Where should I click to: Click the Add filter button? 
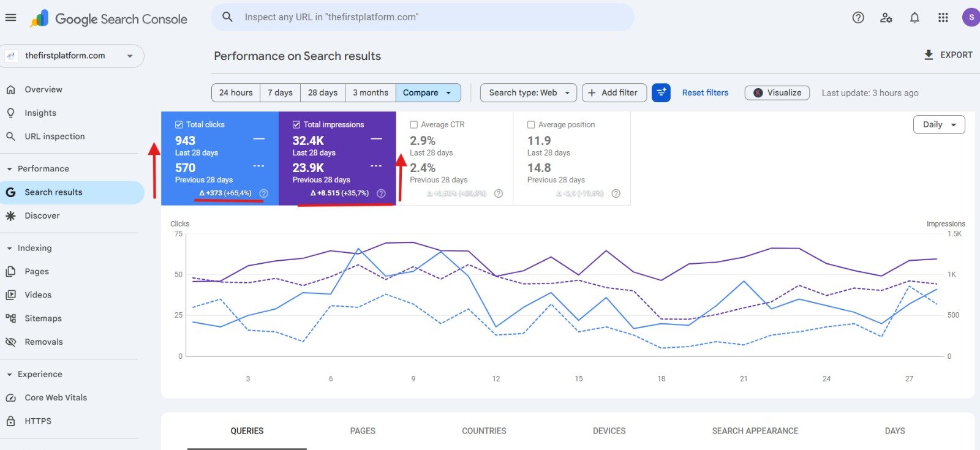[614, 93]
